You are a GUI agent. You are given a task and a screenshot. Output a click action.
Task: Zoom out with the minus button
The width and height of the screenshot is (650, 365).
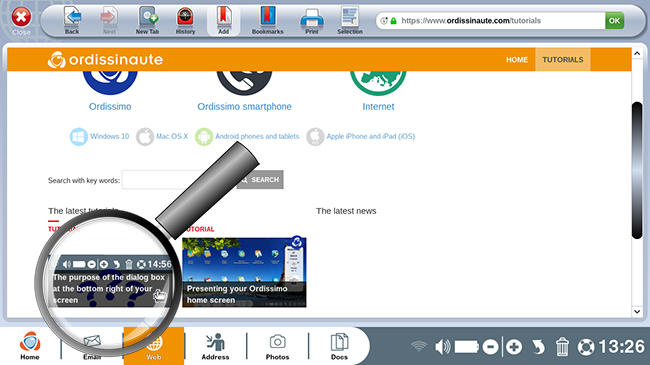pyautogui.click(x=490, y=347)
